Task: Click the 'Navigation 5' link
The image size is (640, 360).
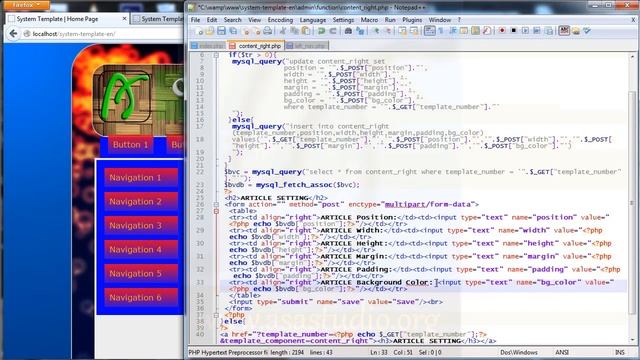Action: 141,273
